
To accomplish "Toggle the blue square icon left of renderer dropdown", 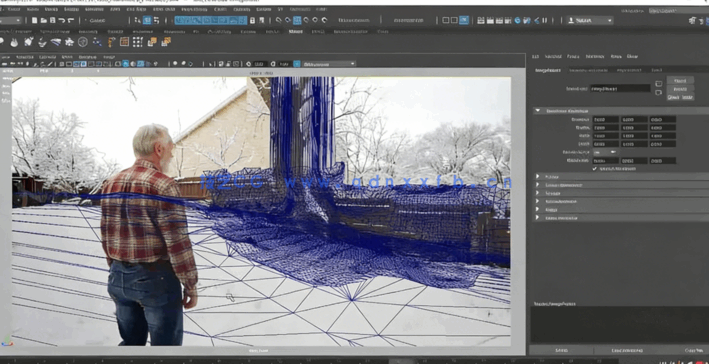I will click(297, 64).
